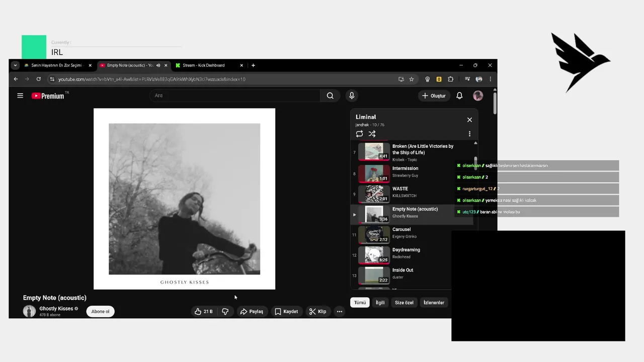Open the YouTube hamburger guide menu
Image resolution: width=644 pixels, height=362 pixels.
click(20, 96)
